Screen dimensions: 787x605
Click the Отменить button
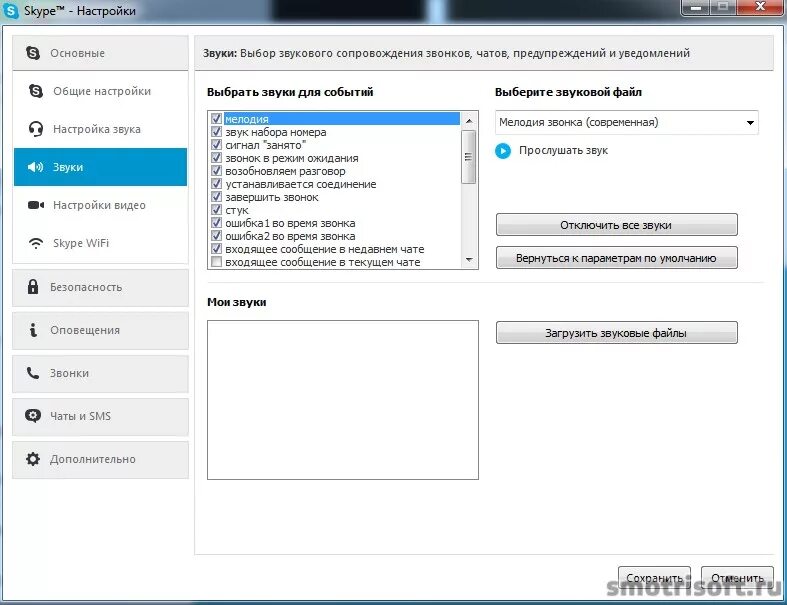737,578
